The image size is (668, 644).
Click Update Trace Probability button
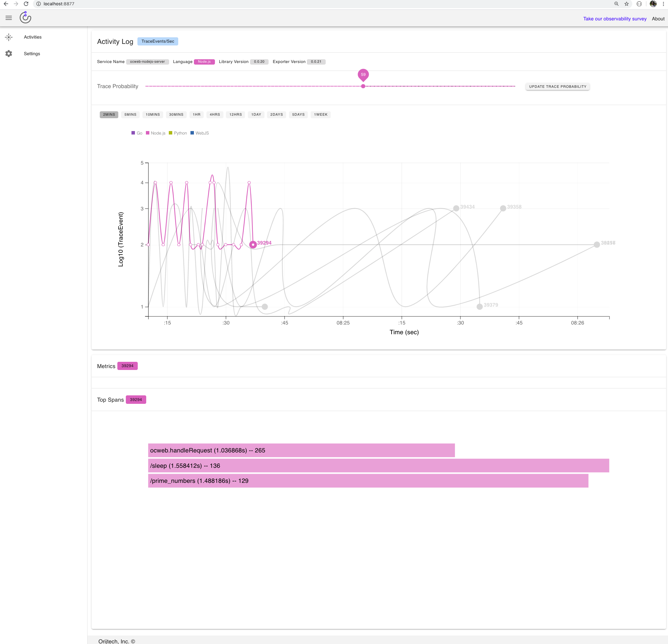558,87
